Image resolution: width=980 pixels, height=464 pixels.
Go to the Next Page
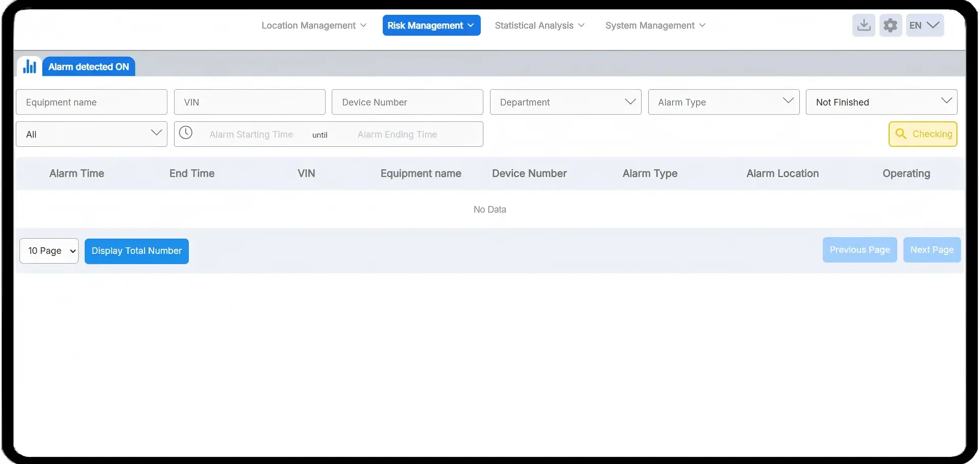point(932,250)
